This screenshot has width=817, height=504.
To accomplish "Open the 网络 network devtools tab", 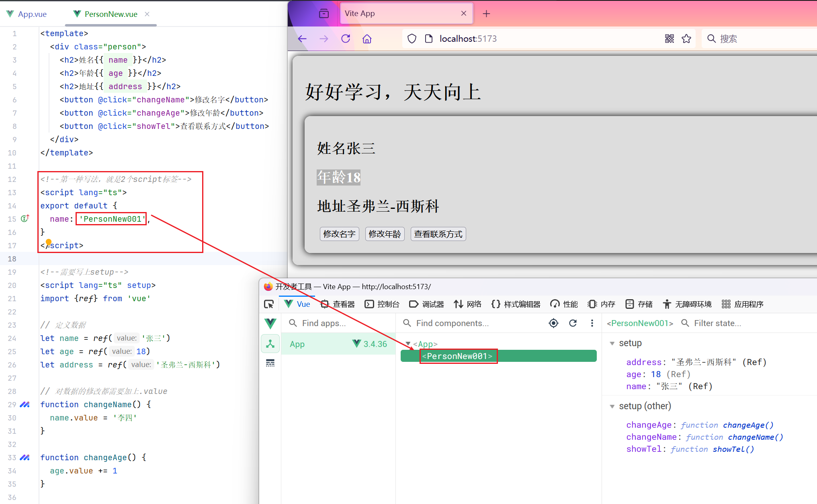I will pos(467,304).
